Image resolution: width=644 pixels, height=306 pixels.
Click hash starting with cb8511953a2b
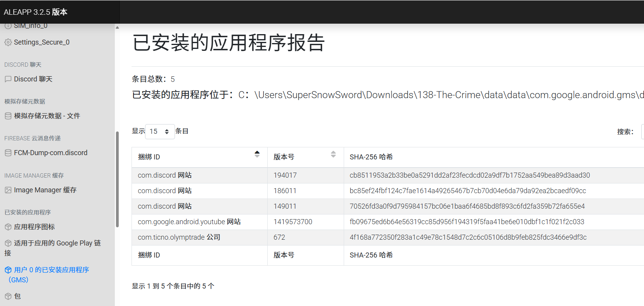point(470,175)
